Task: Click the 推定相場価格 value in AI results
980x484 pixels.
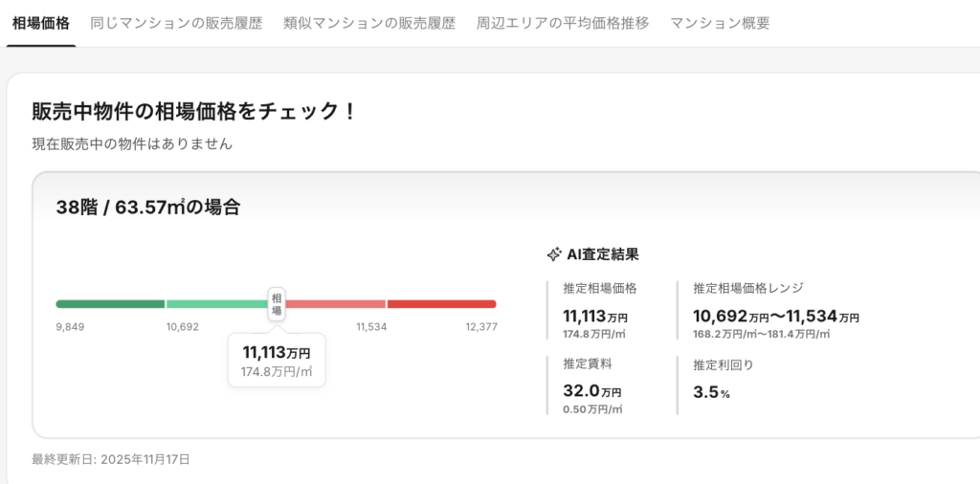Action: click(595, 317)
